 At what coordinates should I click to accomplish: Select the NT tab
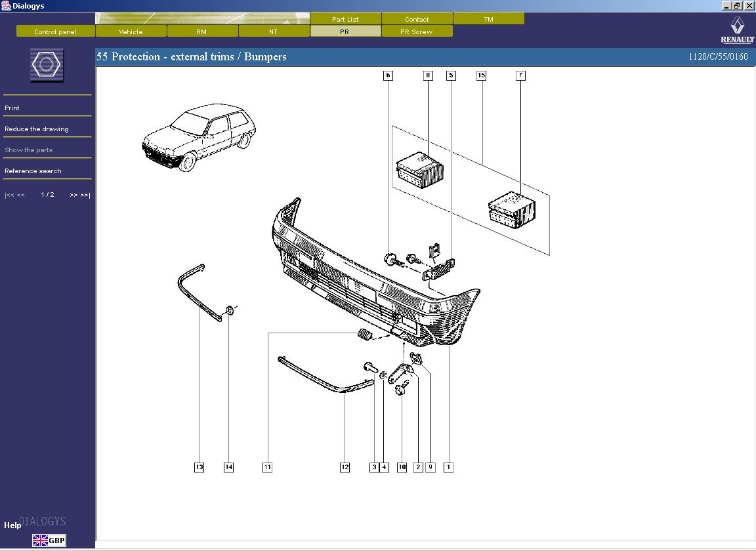pos(274,31)
